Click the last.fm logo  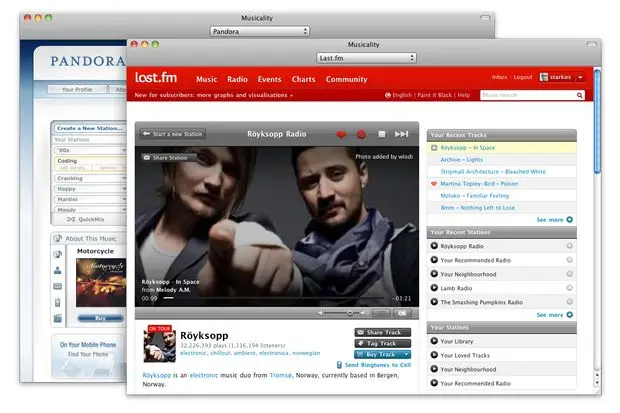pos(156,78)
